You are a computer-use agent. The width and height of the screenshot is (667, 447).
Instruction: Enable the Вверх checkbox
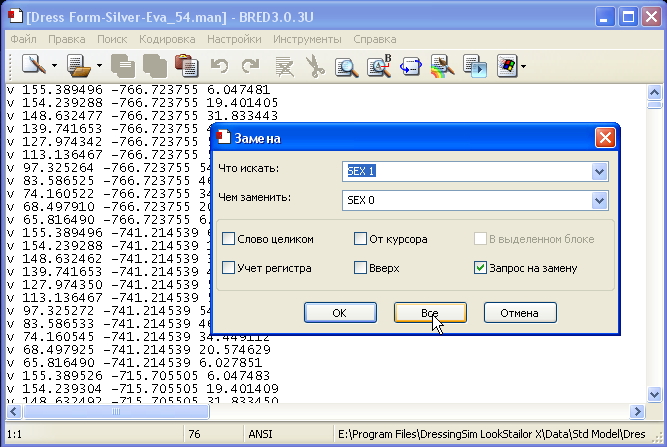(360, 268)
